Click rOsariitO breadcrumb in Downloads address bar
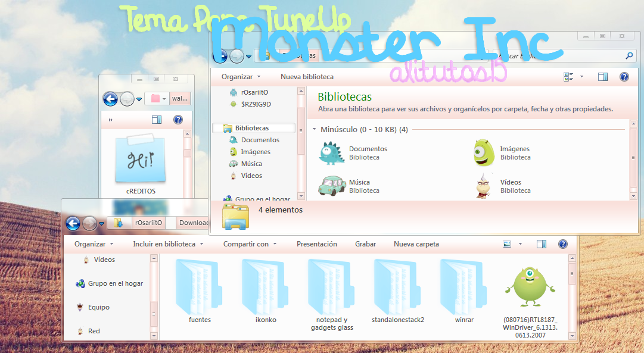Image resolution: width=644 pixels, height=353 pixels. (149, 223)
